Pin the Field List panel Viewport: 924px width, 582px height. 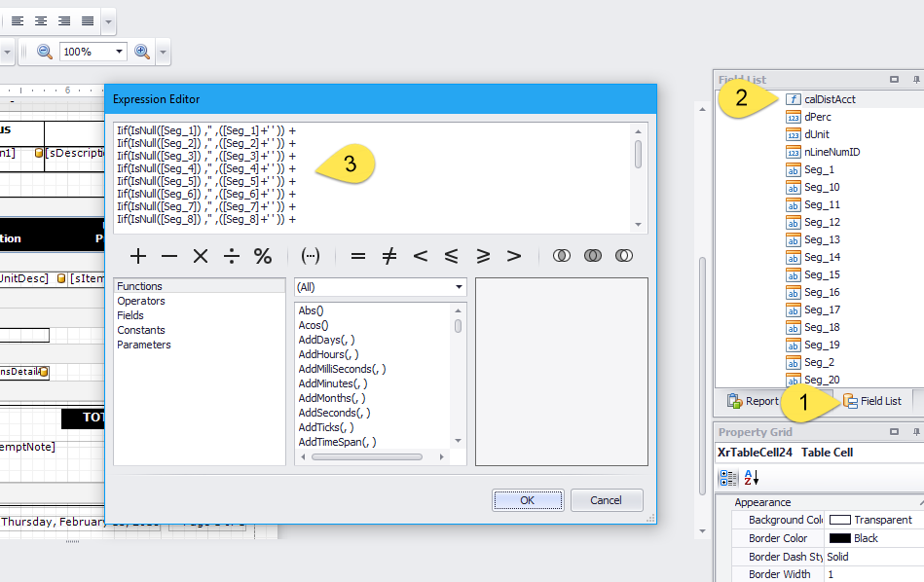point(916,80)
